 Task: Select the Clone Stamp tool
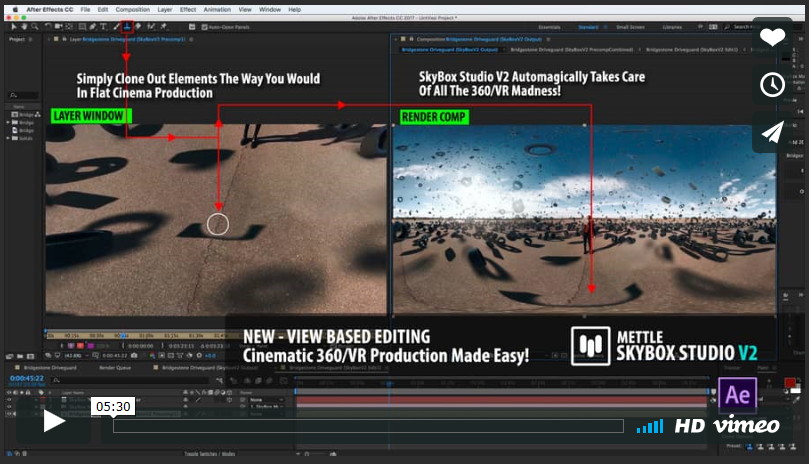pyautogui.click(x=127, y=26)
